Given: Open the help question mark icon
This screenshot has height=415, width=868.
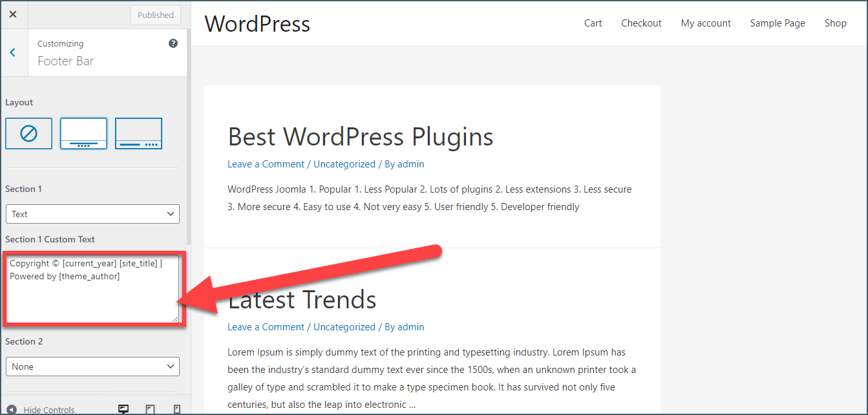Looking at the screenshot, I should (173, 43).
